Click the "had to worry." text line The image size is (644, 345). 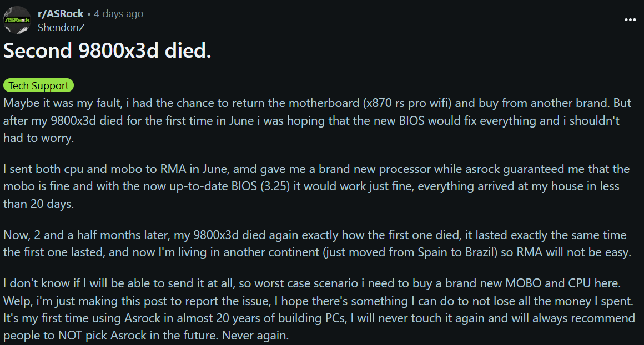(38, 138)
